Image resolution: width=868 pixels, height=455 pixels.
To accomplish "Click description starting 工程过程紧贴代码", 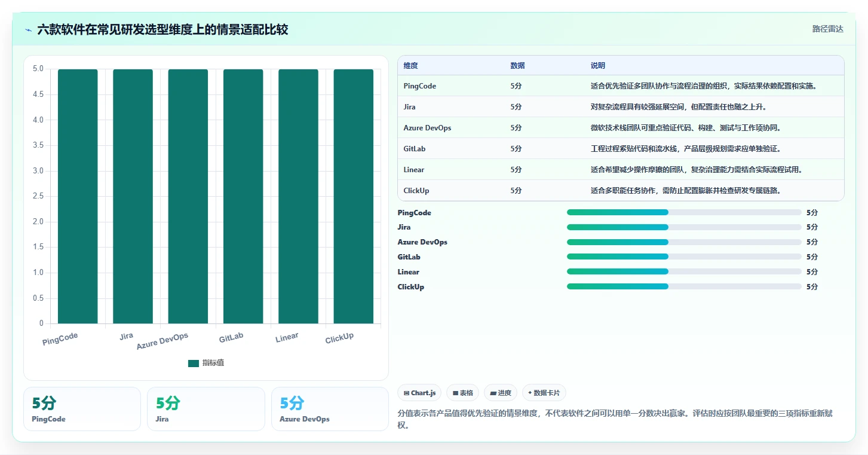I will pos(686,149).
